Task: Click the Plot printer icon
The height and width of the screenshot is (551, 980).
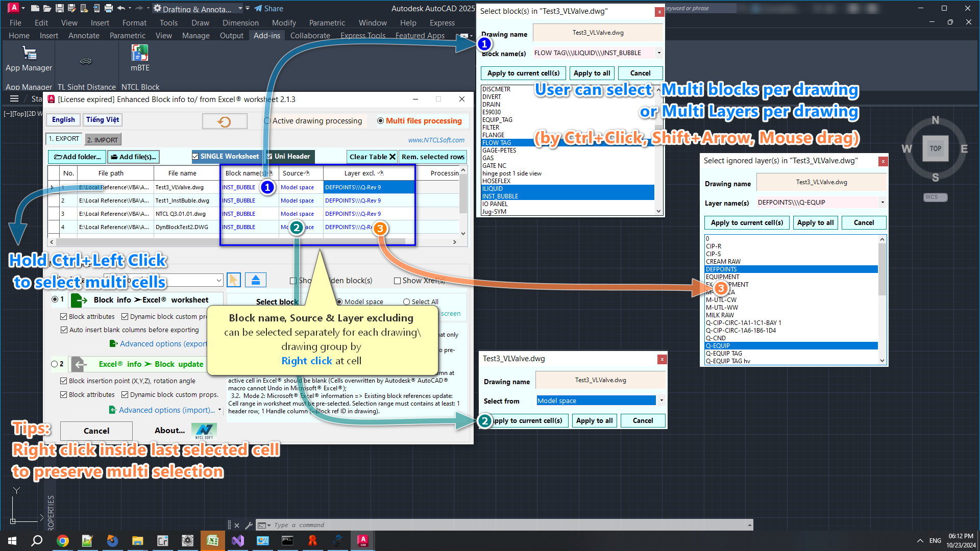Action: point(108,8)
